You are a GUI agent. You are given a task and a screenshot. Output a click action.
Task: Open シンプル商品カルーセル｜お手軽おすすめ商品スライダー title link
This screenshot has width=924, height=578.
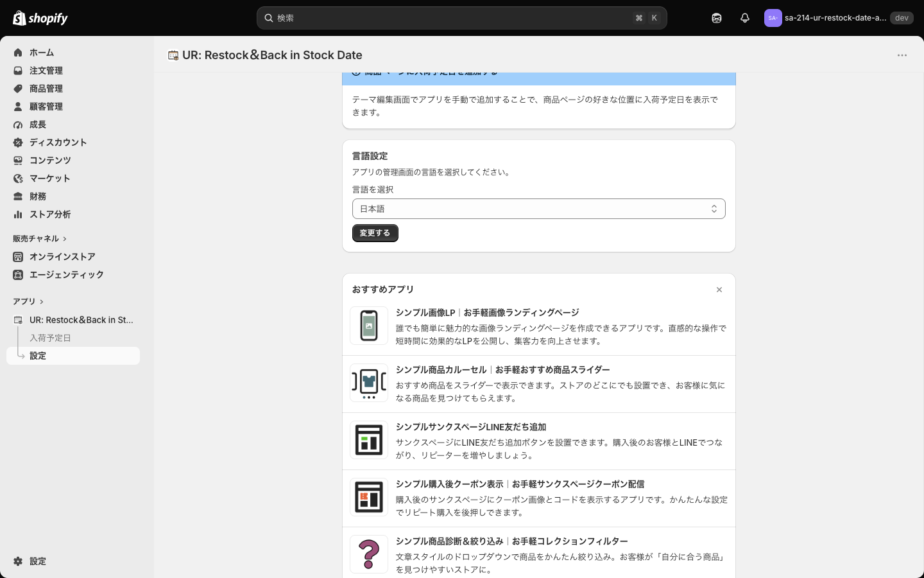503,370
